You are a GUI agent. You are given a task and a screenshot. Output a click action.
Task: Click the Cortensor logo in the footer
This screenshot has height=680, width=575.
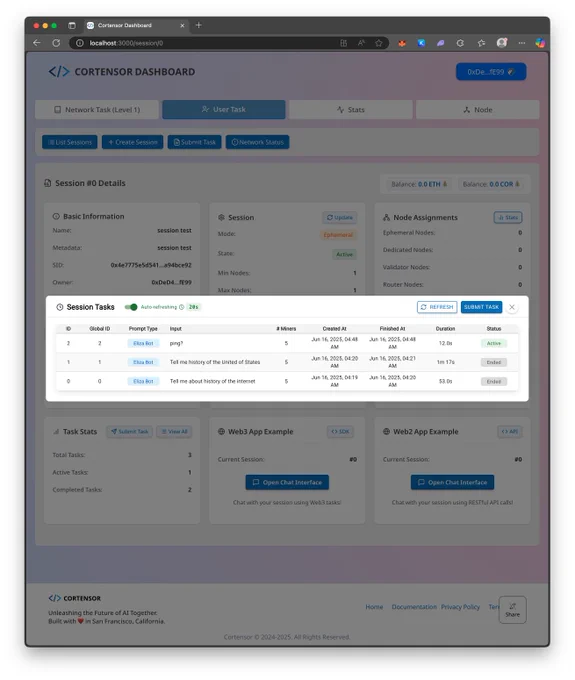tap(75, 598)
